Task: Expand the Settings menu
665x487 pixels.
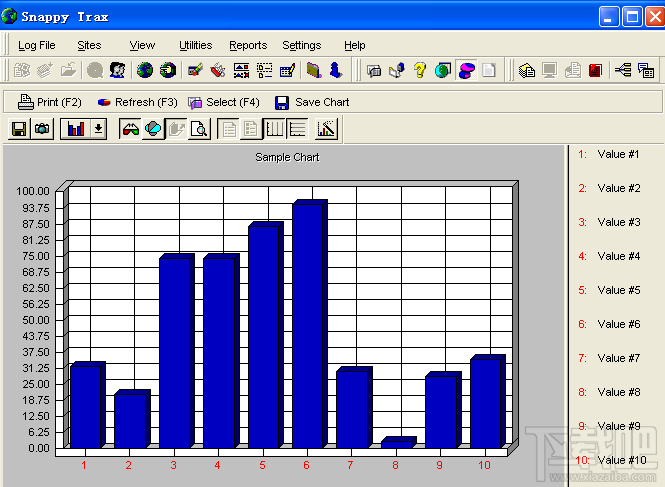Action: pyautogui.click(x=302, y=45)
